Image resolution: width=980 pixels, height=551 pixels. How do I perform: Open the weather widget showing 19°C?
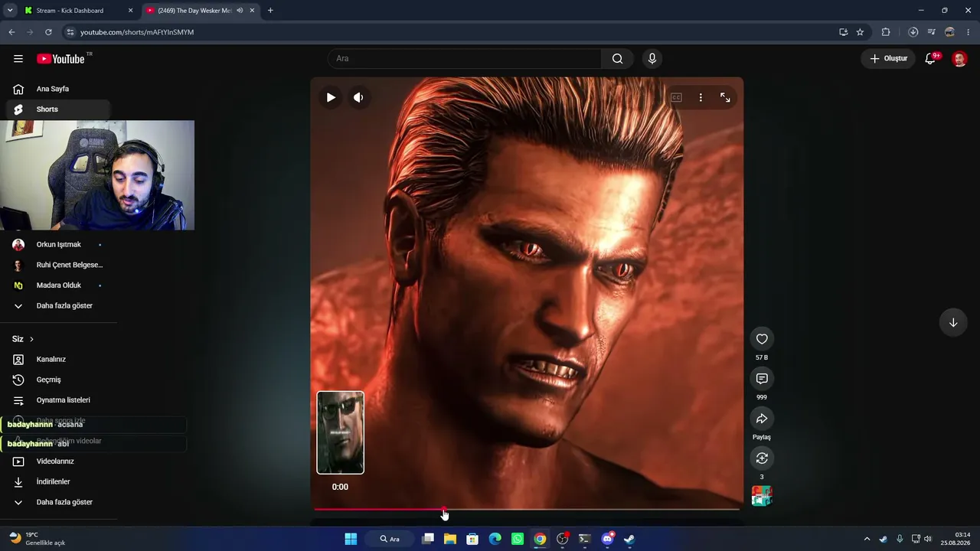(37, 539)
